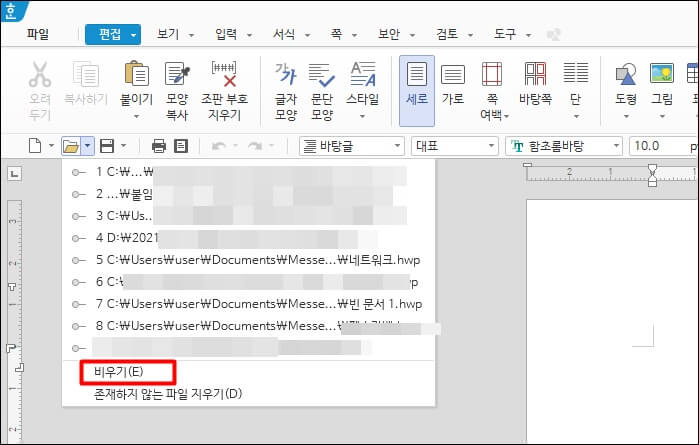
Task: Open the 파일 menu
Action: coord(37,34)
